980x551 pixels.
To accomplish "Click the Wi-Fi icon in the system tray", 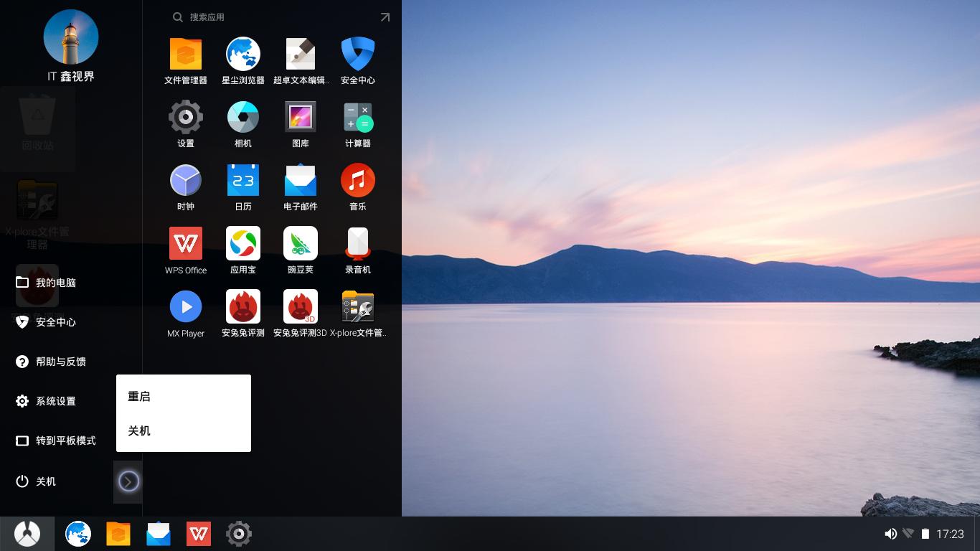I will (x=908, y=534).
